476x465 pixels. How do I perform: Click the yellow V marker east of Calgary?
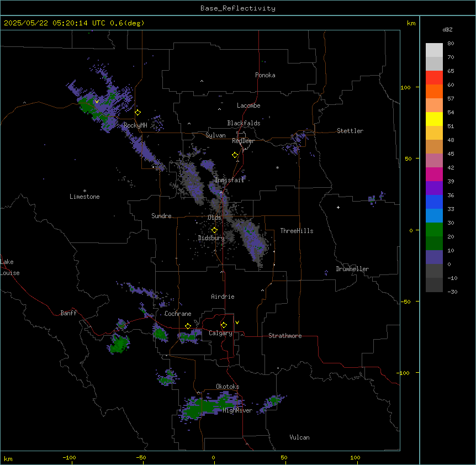click(x=237, y=323)
